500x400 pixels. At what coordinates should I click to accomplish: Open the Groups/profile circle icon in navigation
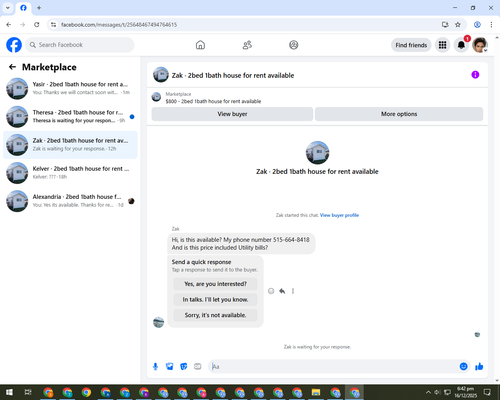(x=294, y=45)
